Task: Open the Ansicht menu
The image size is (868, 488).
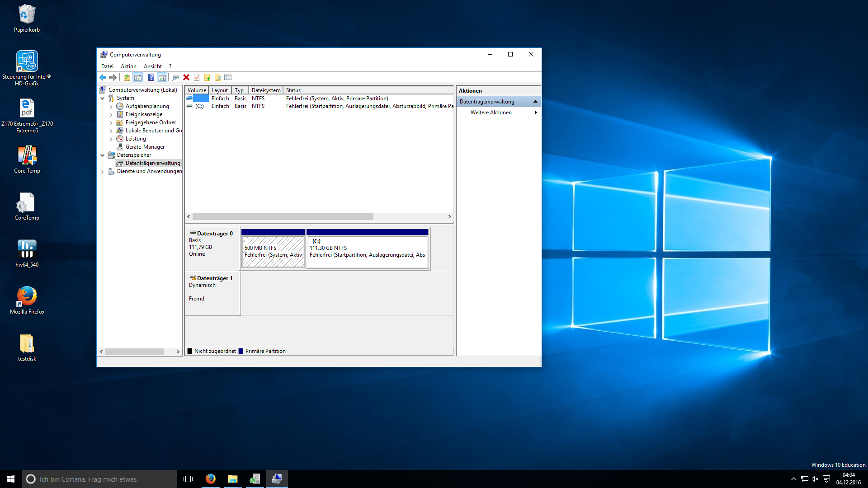Action: pos(152,66)
